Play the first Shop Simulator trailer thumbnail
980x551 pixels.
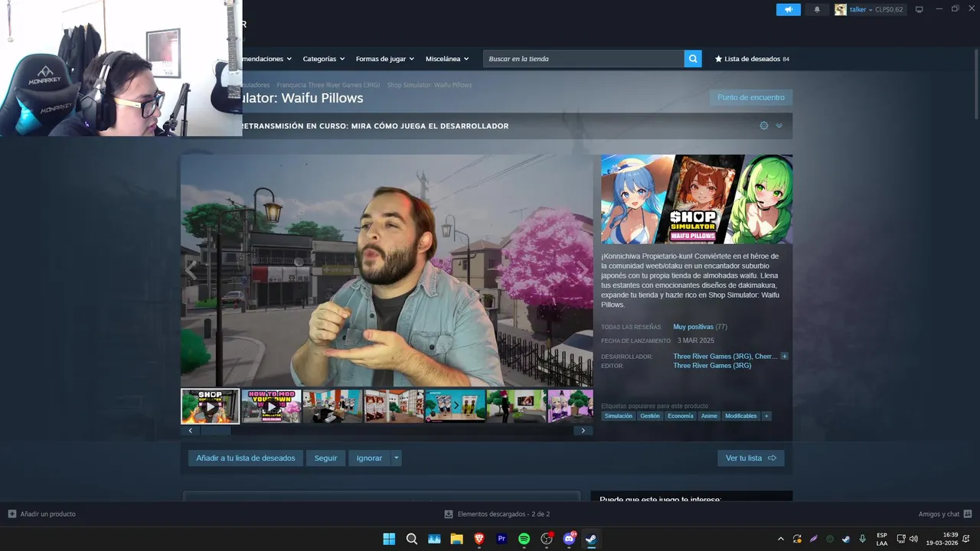click(210, 406)
